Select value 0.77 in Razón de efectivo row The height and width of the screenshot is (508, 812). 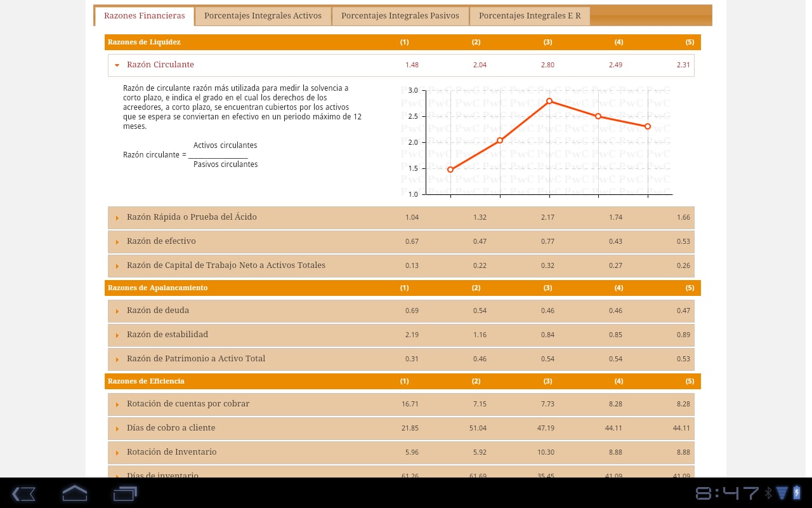547,241
